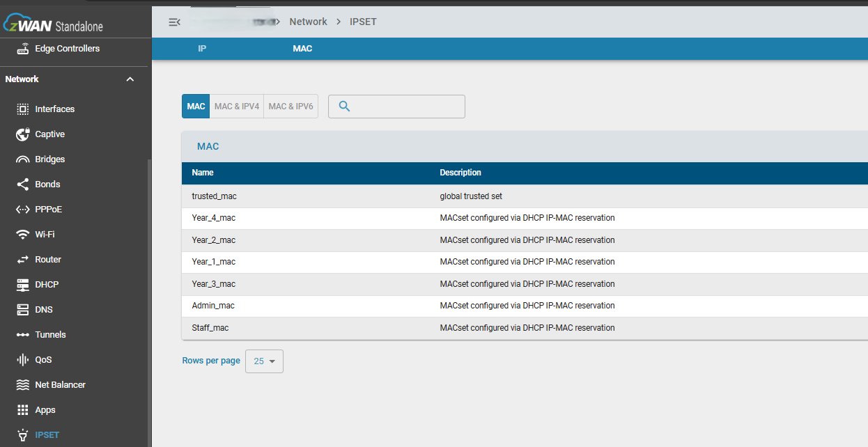Screen dimensions: 868x447
Task: Open the Apps section
Action: coord(45,410)
